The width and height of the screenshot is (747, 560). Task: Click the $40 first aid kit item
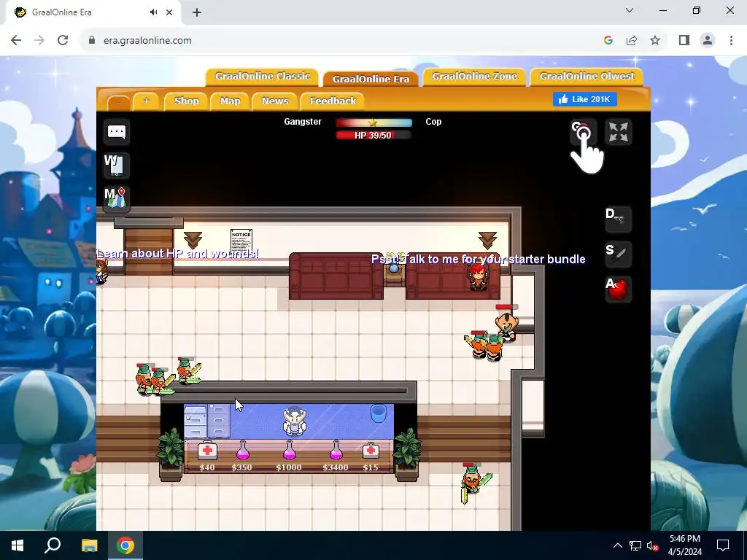(207, 450)
